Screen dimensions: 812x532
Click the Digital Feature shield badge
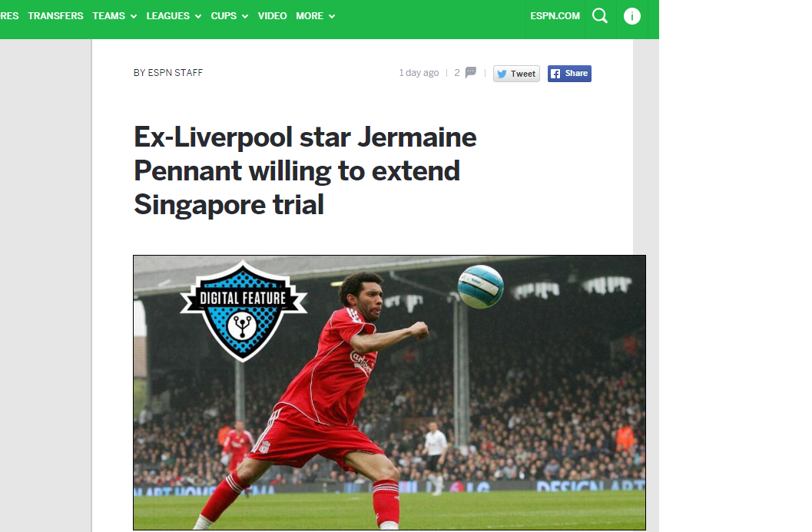point(244,310)
